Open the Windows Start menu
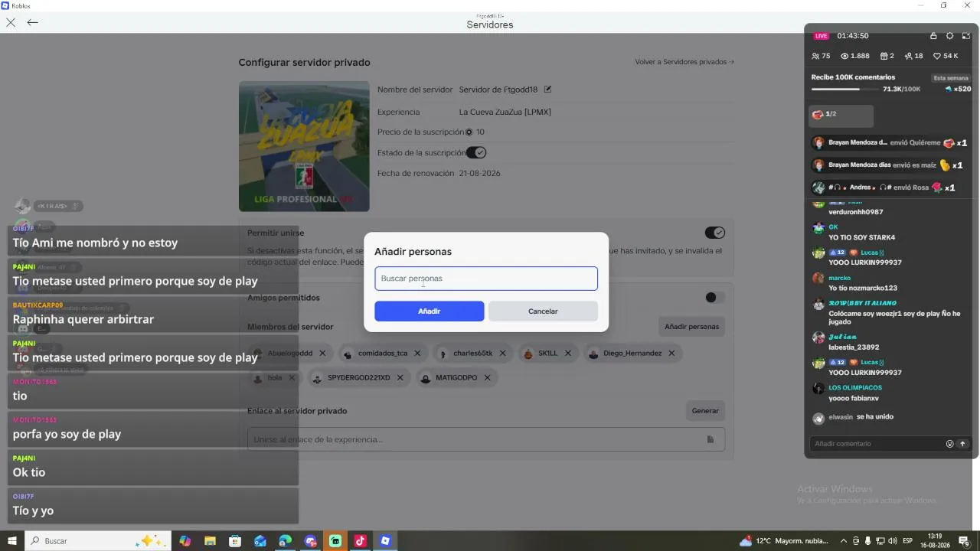This screenshot has width=980, height=551. point(12,541)
